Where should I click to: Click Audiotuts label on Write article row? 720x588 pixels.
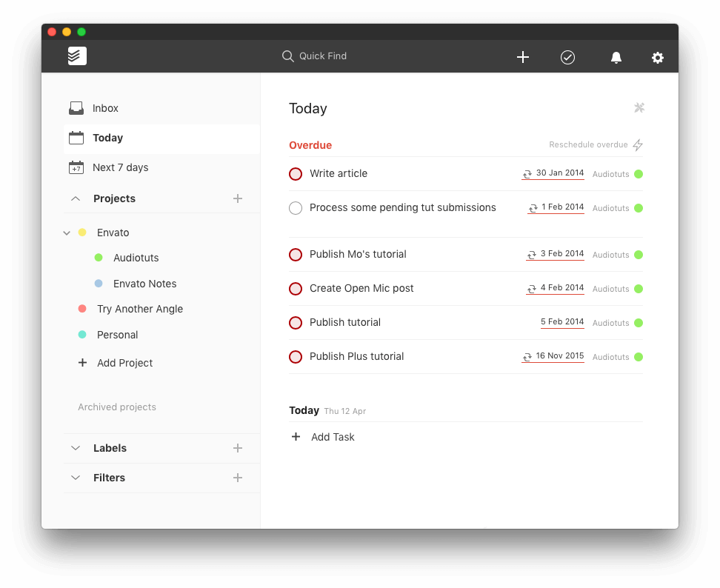click(x=610, y=175)
